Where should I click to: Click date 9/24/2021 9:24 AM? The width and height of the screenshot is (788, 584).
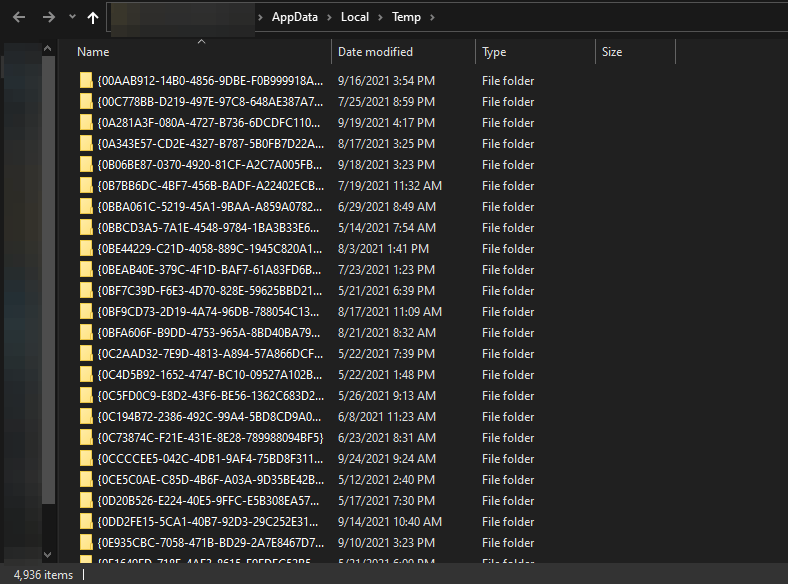[386, 459]
